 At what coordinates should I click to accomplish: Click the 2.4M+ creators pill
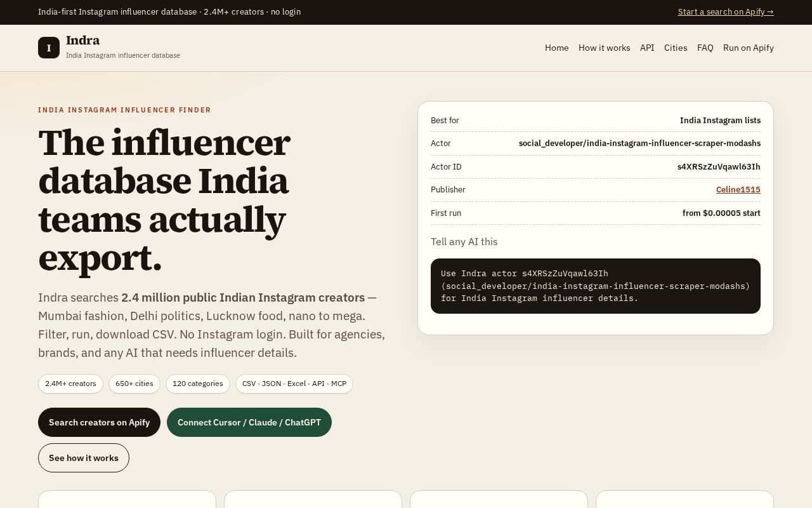70,384
